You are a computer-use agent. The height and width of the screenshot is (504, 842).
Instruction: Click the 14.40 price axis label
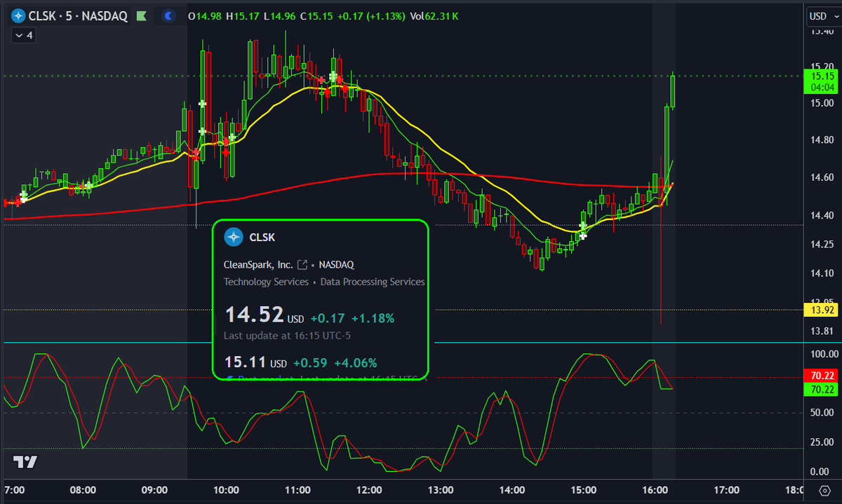(822, 215)
